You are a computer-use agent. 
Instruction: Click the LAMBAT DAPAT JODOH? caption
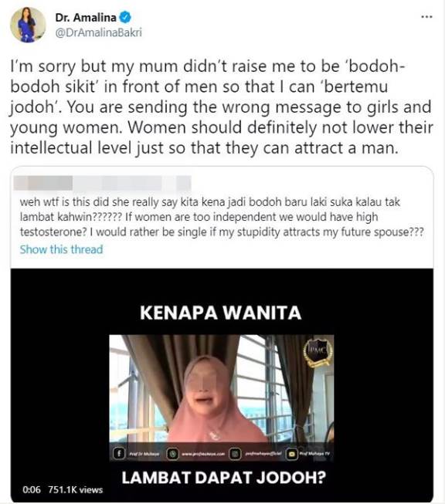tap(224, 478)
